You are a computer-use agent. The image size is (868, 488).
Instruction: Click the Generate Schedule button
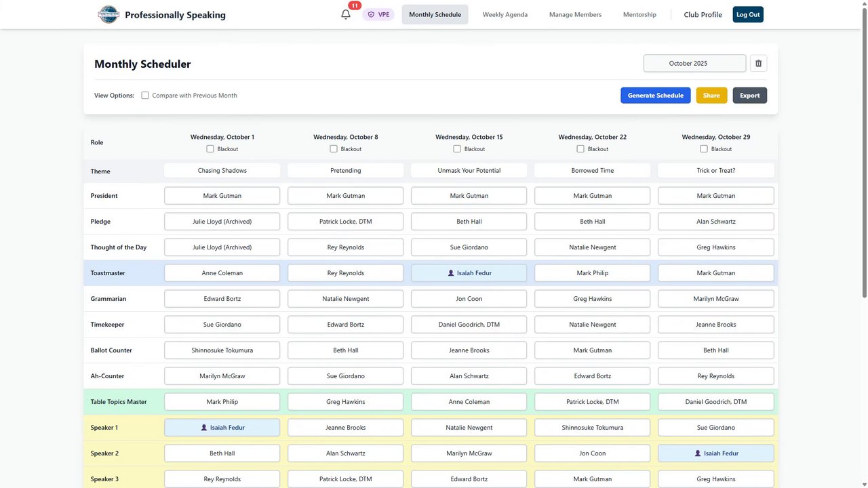tap(656, 96)
